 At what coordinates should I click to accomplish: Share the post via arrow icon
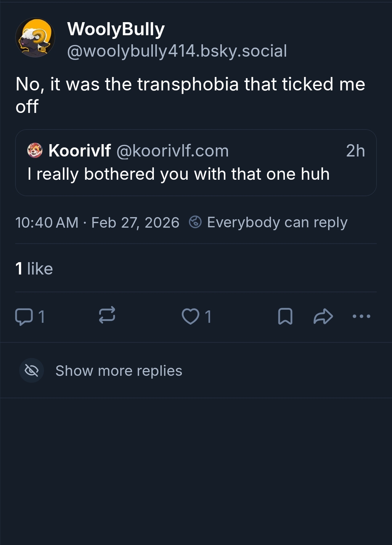[x=323, y=316]
